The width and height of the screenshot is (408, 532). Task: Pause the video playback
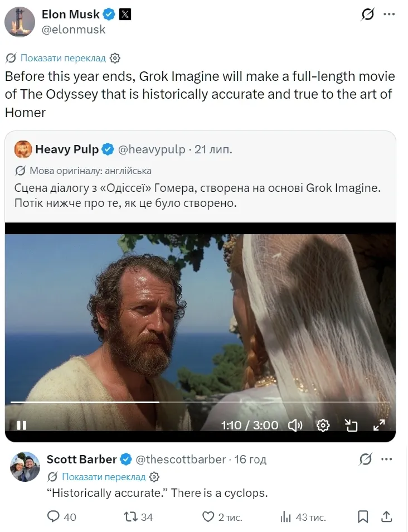click(x=22, y=425)
